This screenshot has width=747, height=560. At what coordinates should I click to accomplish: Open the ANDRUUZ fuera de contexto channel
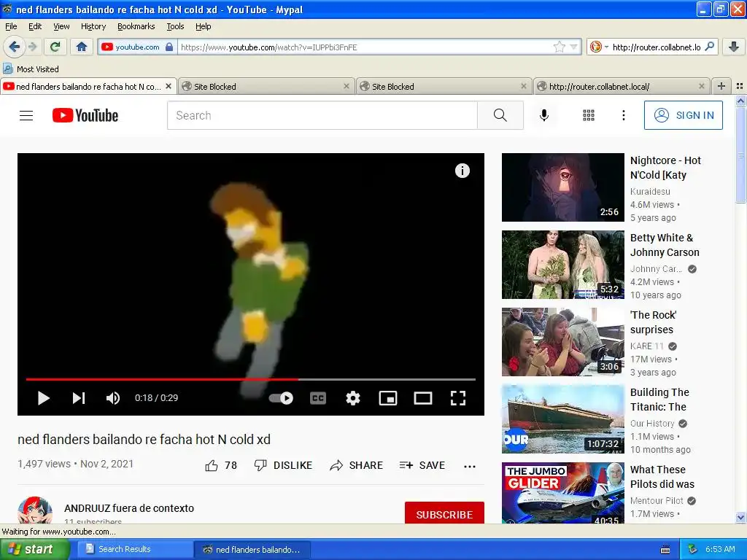[x=129, y=508]
